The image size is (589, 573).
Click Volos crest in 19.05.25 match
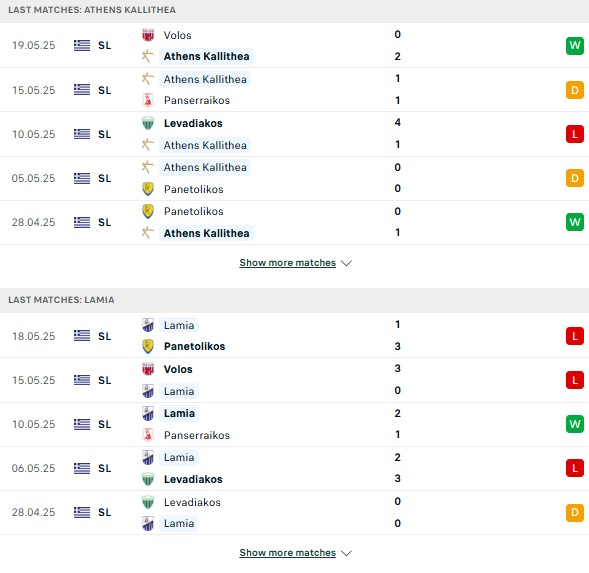pos(148,35)
